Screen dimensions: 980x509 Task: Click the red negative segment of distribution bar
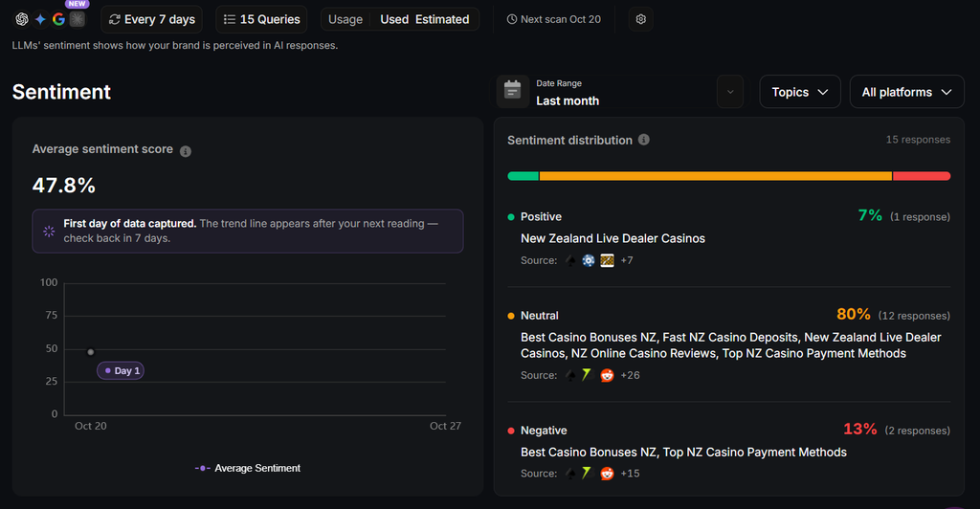pos(922,176)
